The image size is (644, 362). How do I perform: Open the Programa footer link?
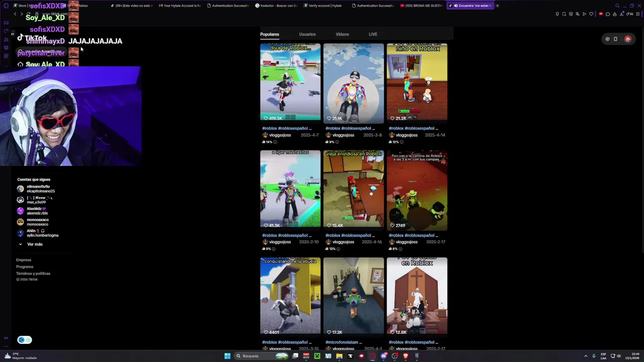pyautogui.click(x=25, y=266)
